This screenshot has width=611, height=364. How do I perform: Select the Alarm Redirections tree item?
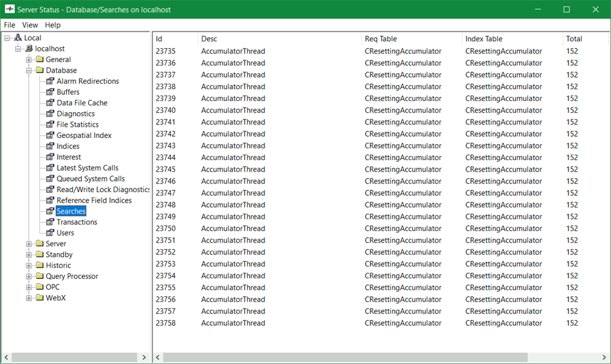[x=88, y=81]
